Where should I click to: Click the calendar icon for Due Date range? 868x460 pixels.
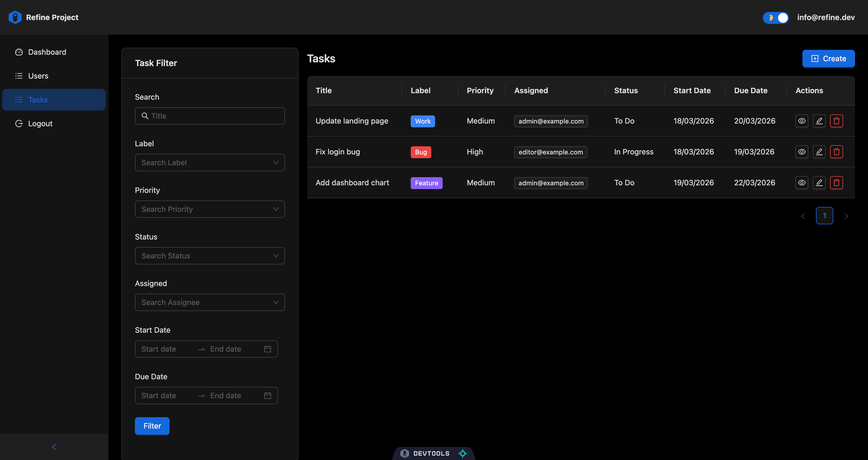point(268,395)
